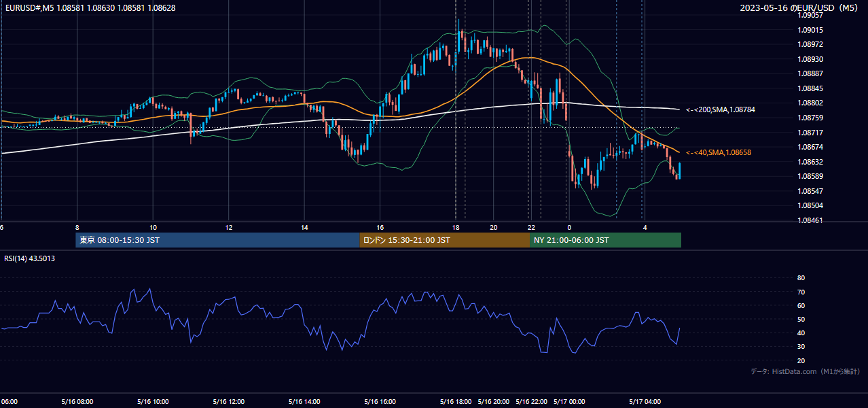Click hour label 18 under price chart
The height and width of the screenshot is (408, 868).
(456, 227)
